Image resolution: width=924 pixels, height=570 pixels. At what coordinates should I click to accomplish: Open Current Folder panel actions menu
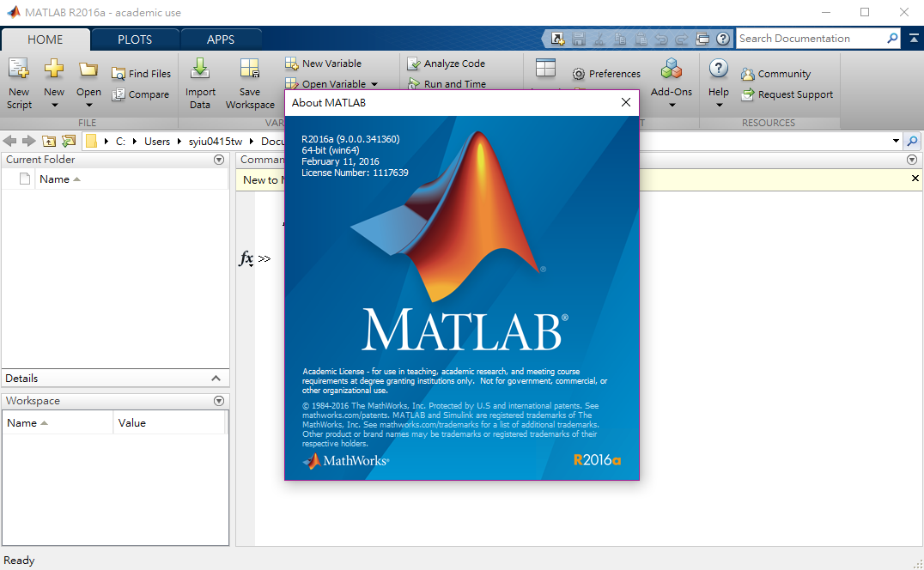click(219, 160)
